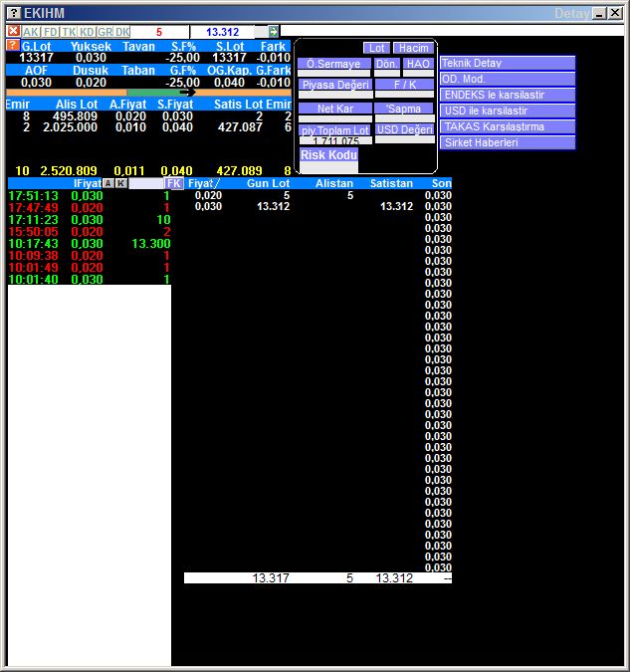Click the Piyasa Değeri label button
Viewport: 630px width, 672px height.
[335, 85]
